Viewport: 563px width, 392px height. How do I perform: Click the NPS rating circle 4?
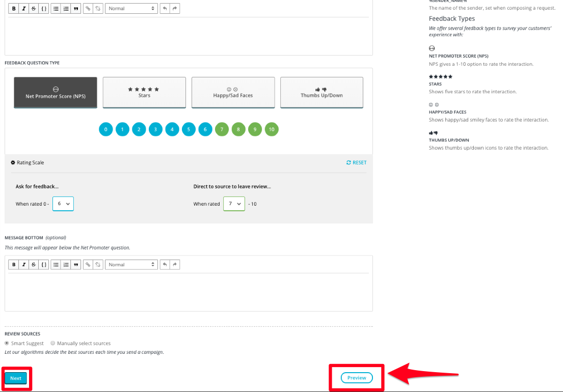(172, 129)
